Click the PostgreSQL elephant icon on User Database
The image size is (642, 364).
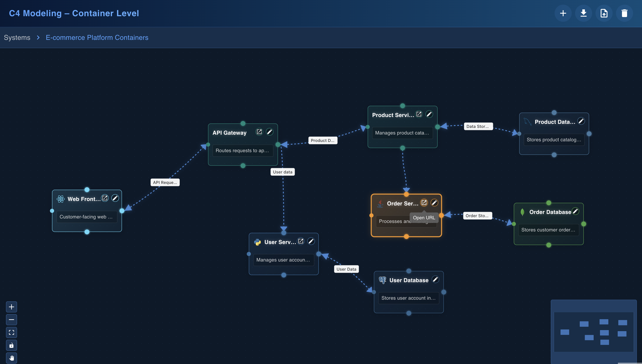click(x=383, y=280)
